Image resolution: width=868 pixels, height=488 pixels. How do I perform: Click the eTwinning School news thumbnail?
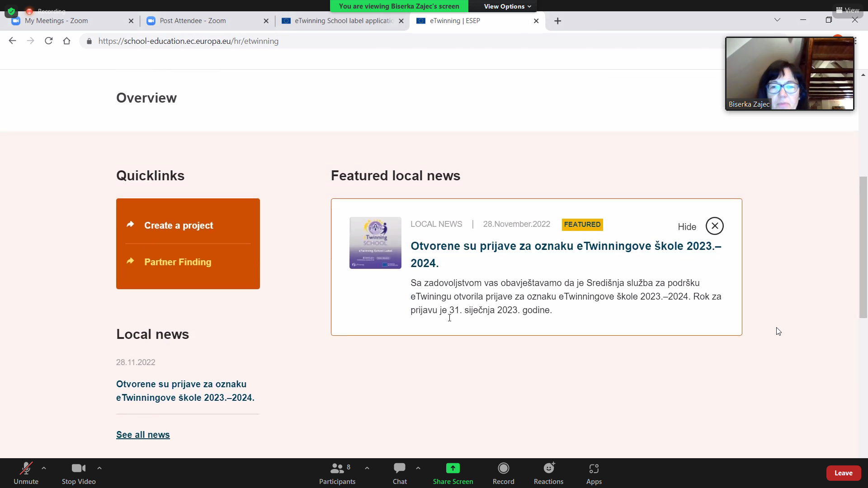pos(375,243)
